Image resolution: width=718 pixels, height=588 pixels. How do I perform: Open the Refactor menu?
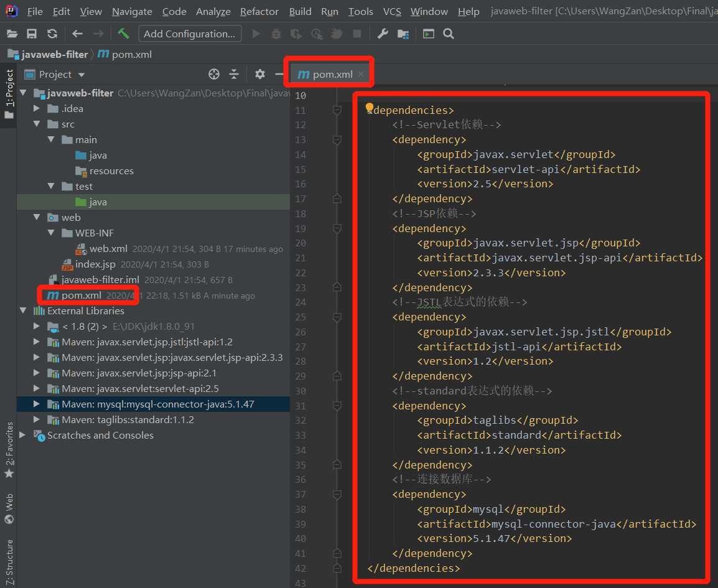tap(259, 11)
